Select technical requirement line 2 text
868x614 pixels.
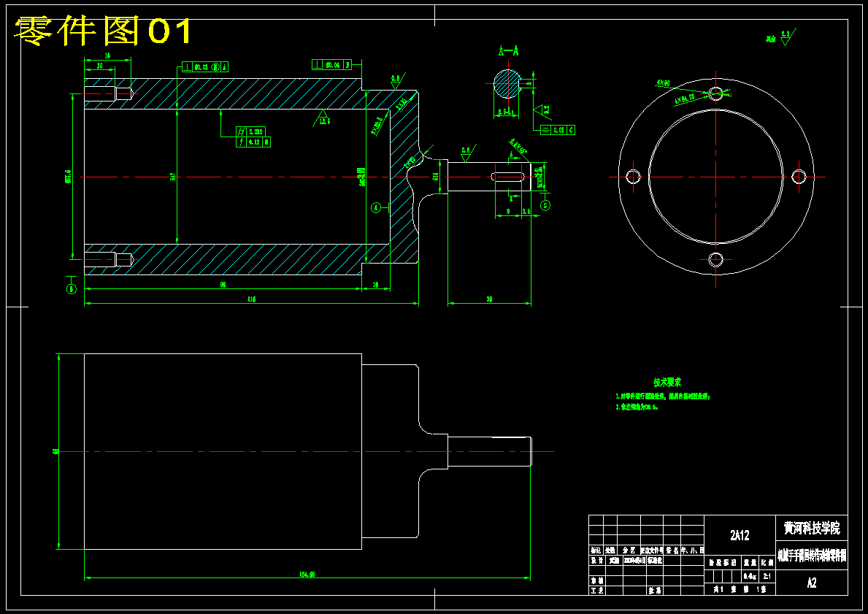[x=637, y=407]
